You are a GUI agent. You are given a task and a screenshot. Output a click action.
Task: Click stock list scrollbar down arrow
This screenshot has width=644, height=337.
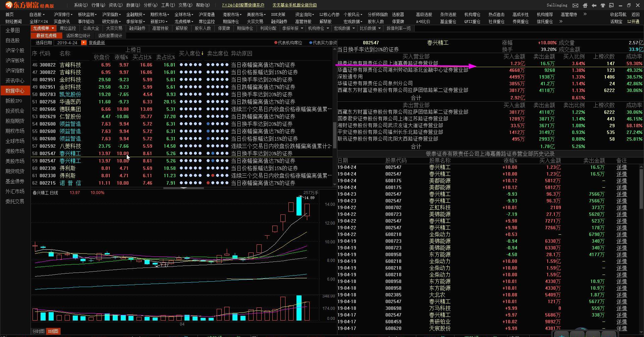[334, 185]
